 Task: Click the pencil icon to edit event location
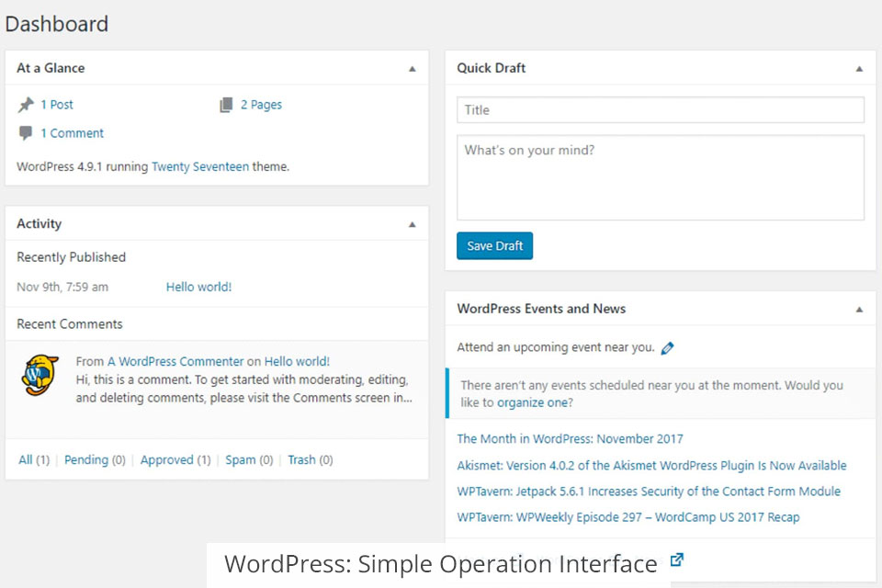click(668, 348)
